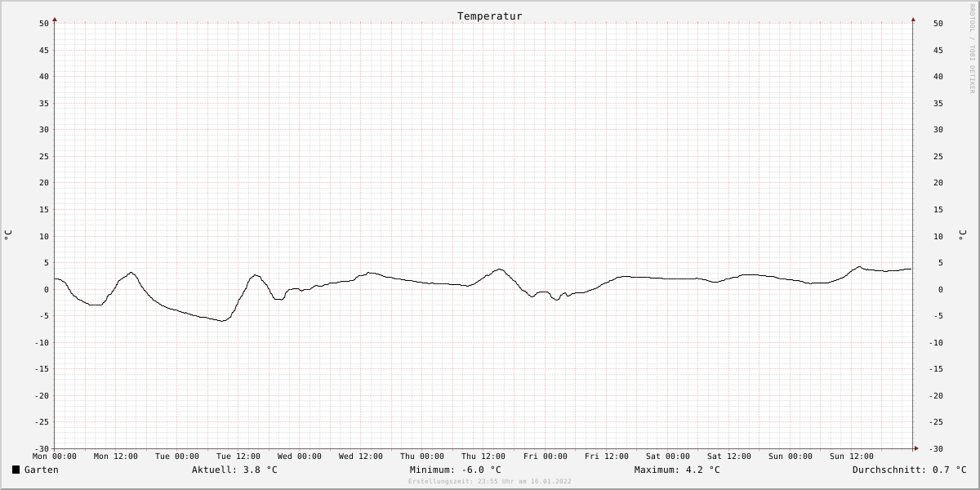Click the 0 label on right temperature axis

point(940,289)
